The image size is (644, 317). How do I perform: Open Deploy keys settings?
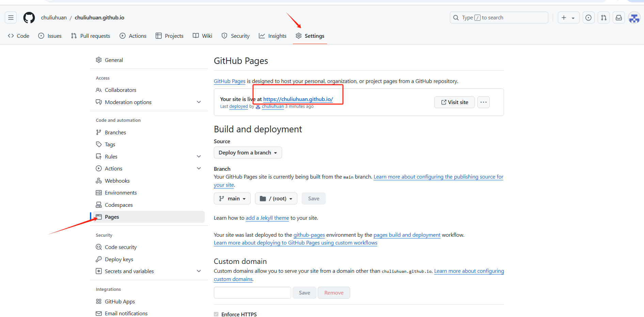[149, 259]
